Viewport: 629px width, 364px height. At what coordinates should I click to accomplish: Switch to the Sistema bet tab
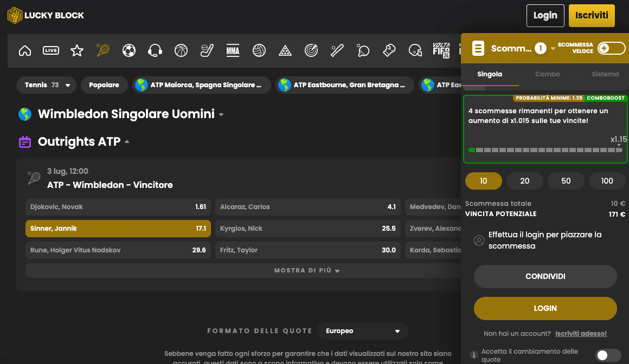pyautogui.click(x=605, y=74)
